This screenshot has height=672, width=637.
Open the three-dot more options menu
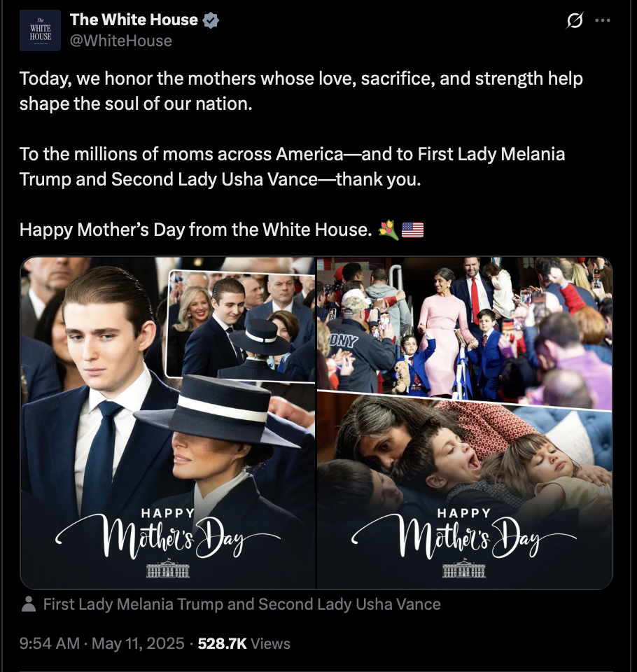(x=603, y=20)
